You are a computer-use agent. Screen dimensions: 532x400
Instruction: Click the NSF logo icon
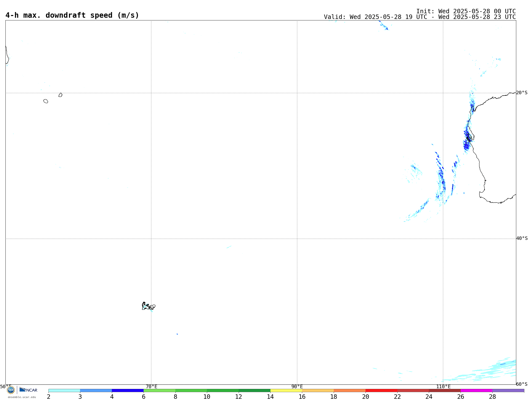11,390
